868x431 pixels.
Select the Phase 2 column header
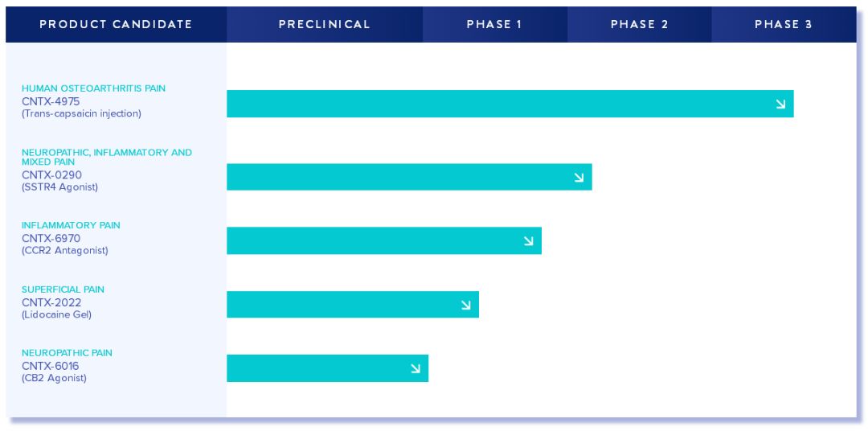[640, 24]
